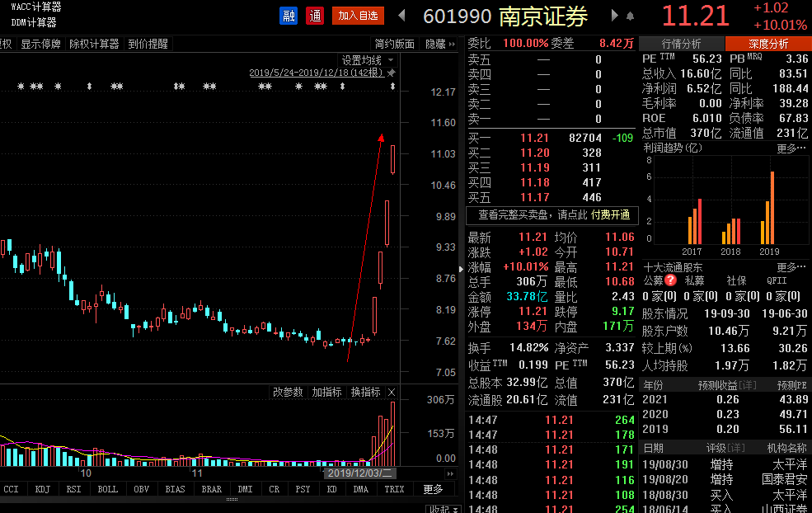Select the KD indicator tab
The width and height of the screenshot is (812, 513).
332,489
